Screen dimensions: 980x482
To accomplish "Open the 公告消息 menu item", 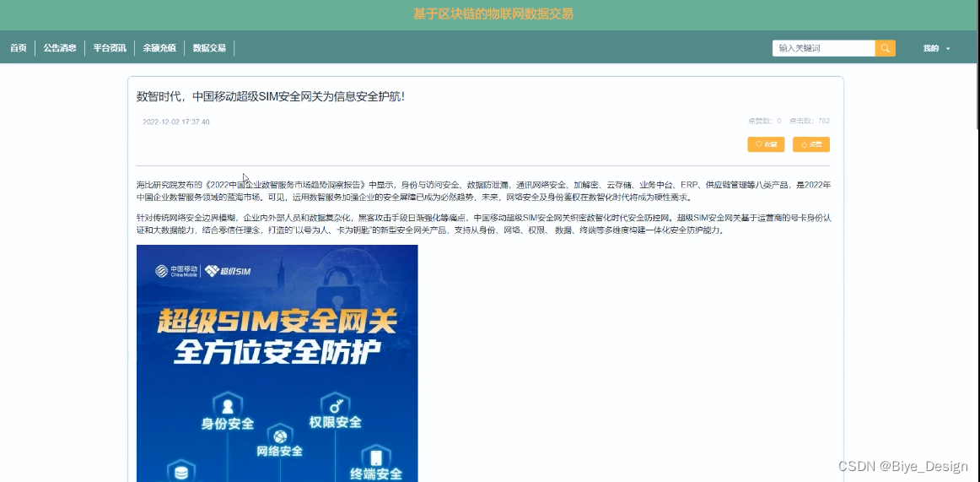I will (60, 48).
